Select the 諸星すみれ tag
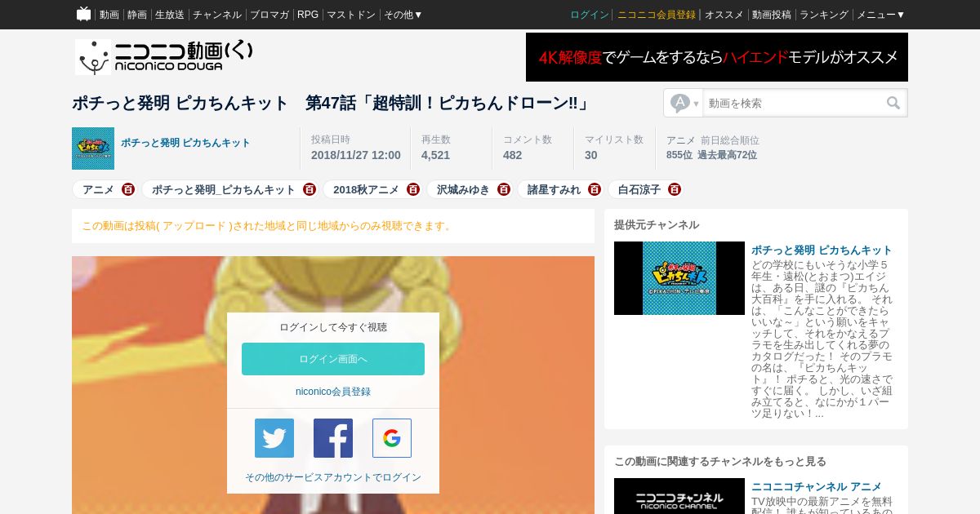This screenshot has width=980, height=514. (554, 189)
